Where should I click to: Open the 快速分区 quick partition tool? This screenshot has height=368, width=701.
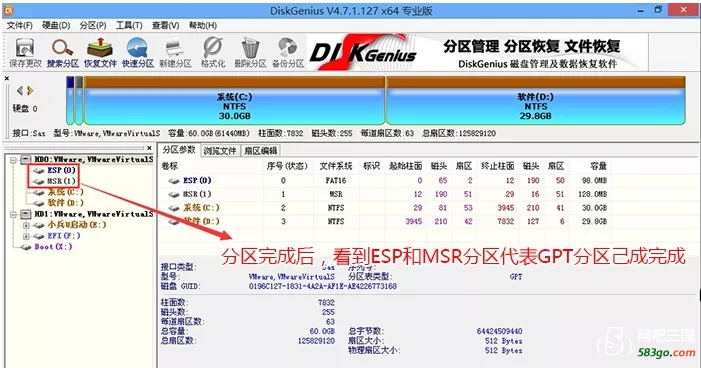tap(138, 53)
